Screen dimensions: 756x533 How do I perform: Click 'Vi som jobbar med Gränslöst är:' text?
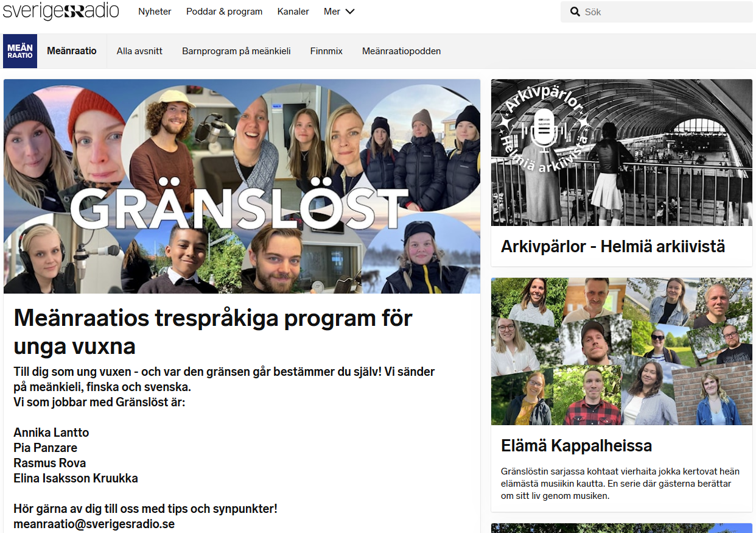(x=99, y=402)
